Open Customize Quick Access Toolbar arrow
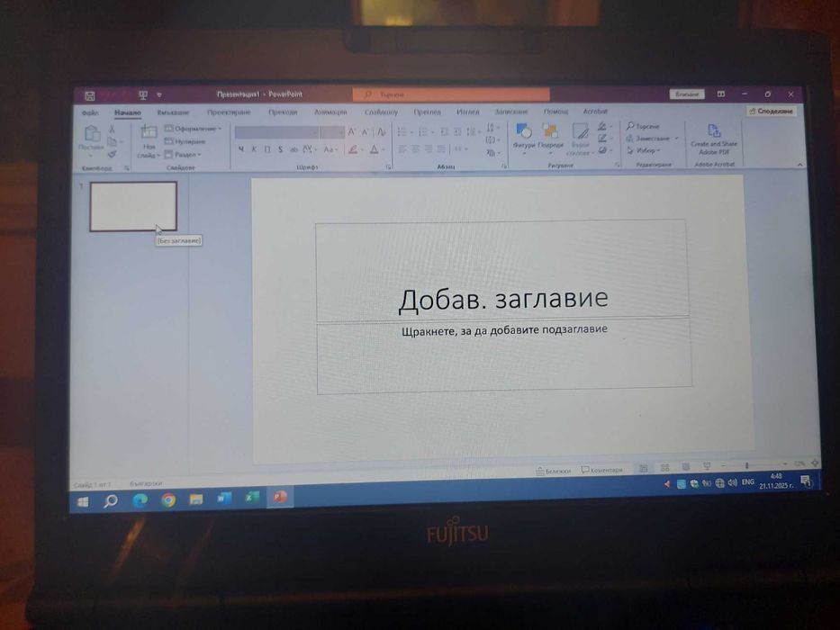 159,95
